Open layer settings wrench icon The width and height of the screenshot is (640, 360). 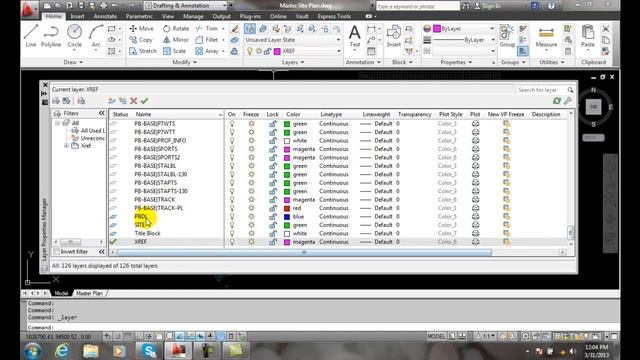pos(568,101)
